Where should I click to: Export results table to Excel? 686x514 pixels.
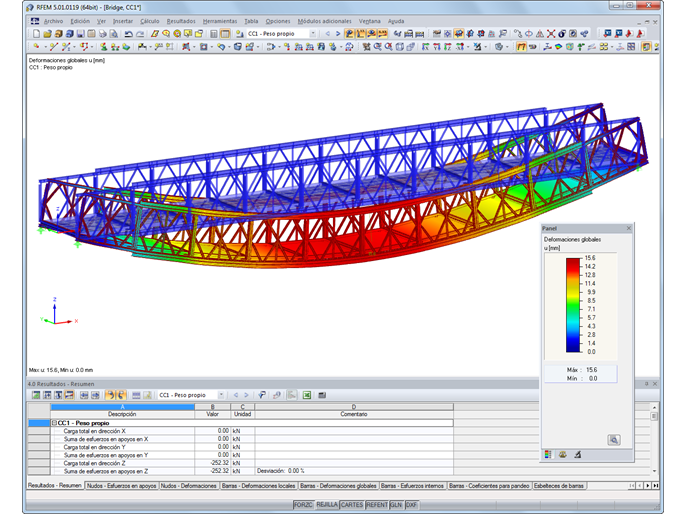click(x=307, y=395)
